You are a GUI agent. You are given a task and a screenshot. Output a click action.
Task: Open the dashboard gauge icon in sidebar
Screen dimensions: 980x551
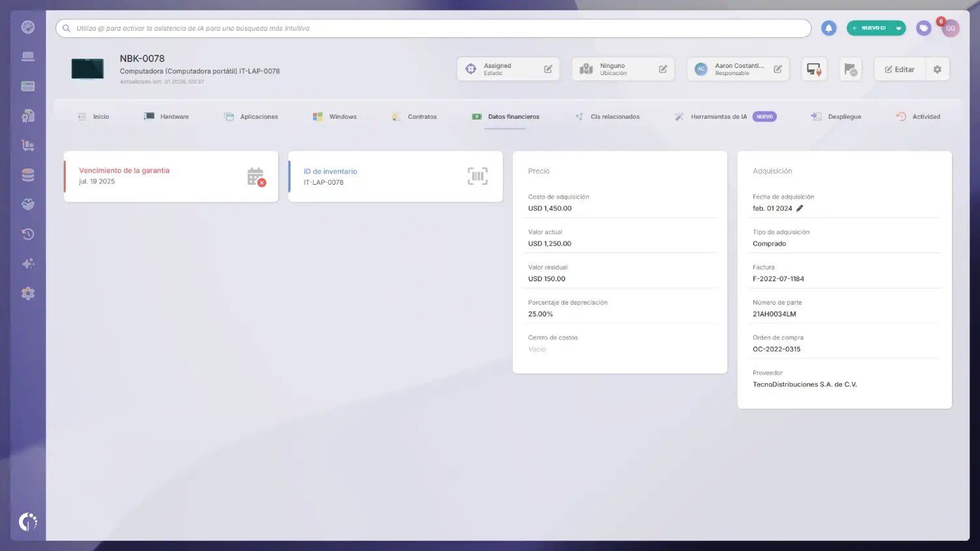(28, 27)
